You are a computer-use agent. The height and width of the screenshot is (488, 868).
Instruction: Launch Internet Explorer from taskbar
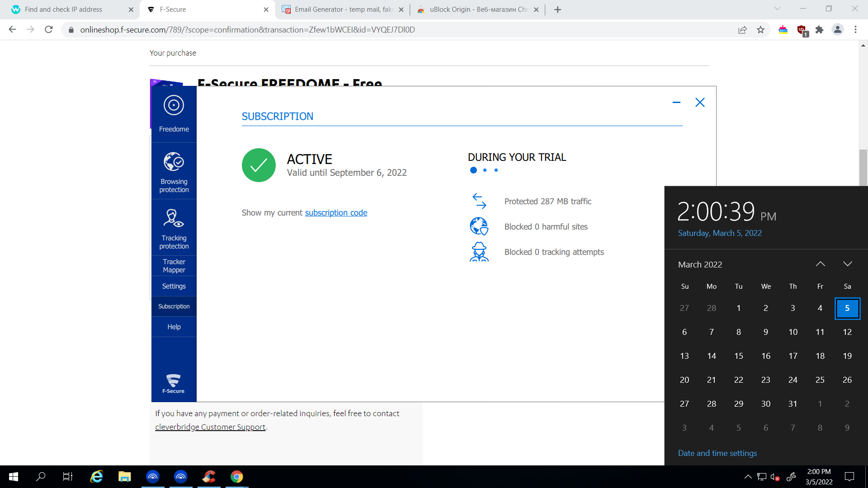(x=97, y=477)
